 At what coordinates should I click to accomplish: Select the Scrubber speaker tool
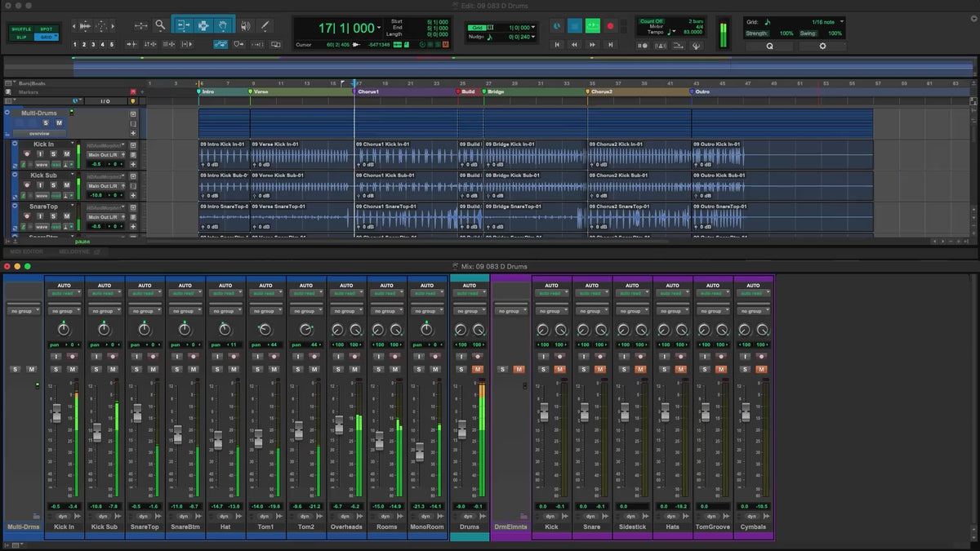(245, 25)
